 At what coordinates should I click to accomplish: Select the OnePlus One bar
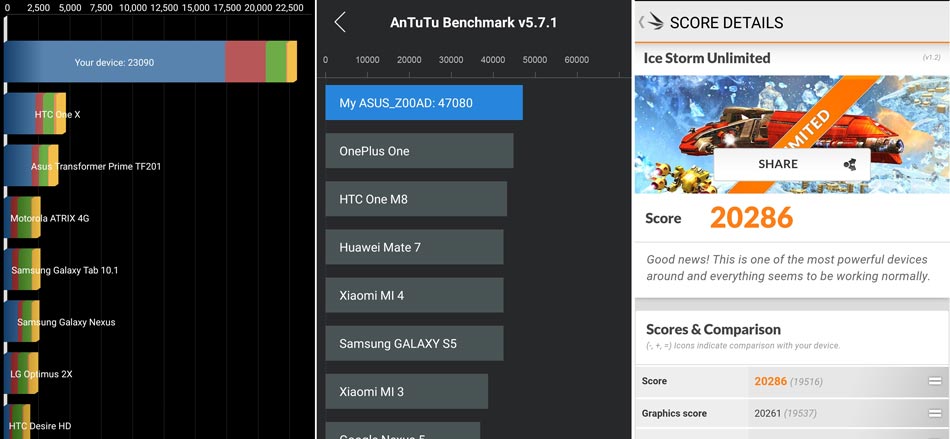tap(419, 151)
